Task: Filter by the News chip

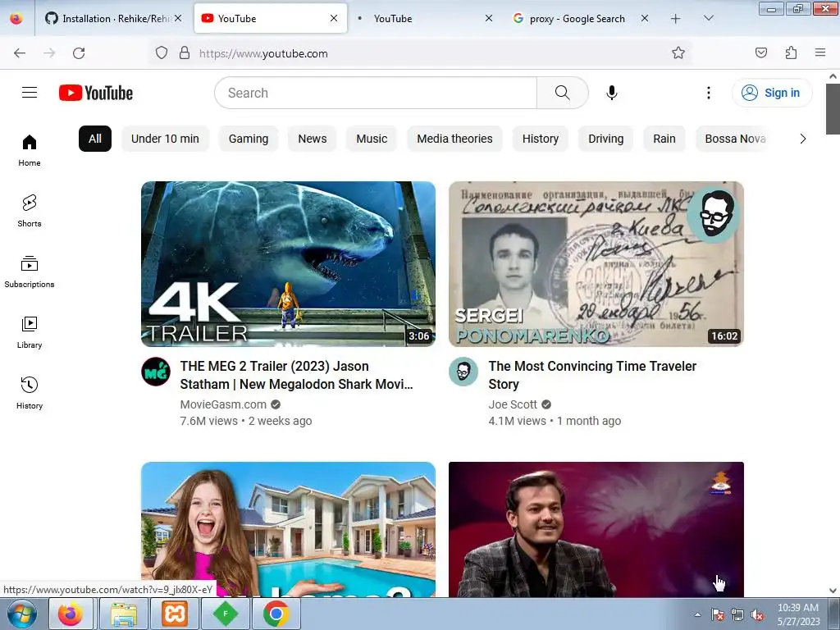Action: (x=313, y=139)
